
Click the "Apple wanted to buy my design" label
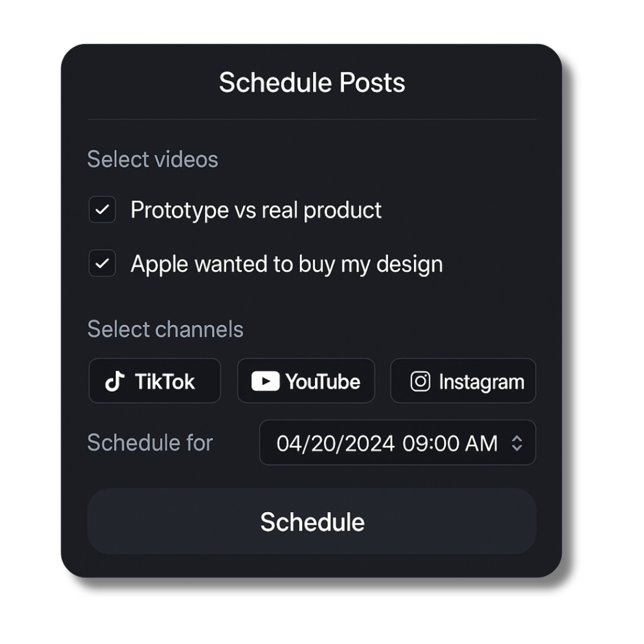click(286, 264)
